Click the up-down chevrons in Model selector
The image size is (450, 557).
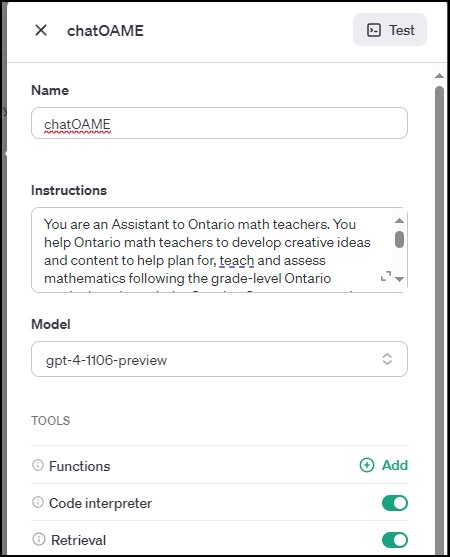coord(387,359)
